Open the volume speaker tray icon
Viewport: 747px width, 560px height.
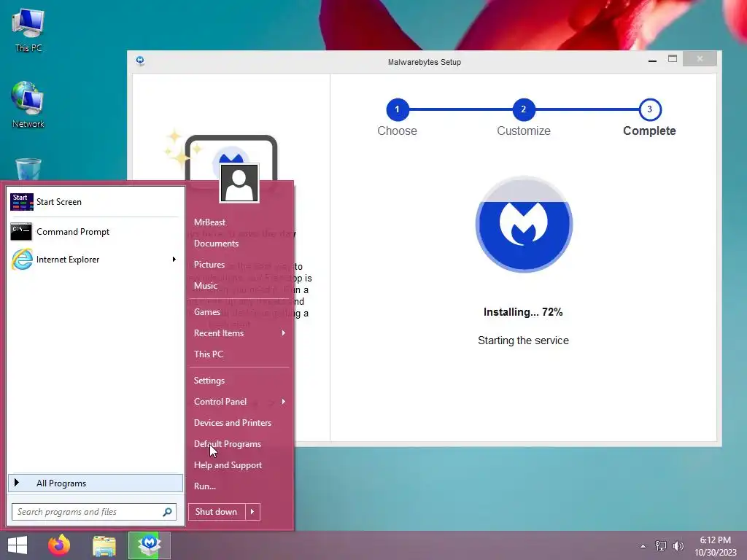(x=678, y=545)
